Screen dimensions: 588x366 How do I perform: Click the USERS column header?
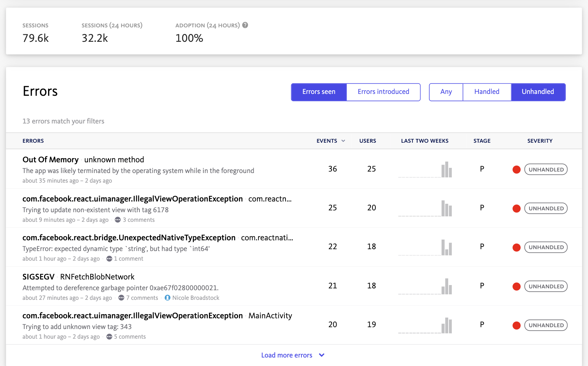[x=368, y=141]
